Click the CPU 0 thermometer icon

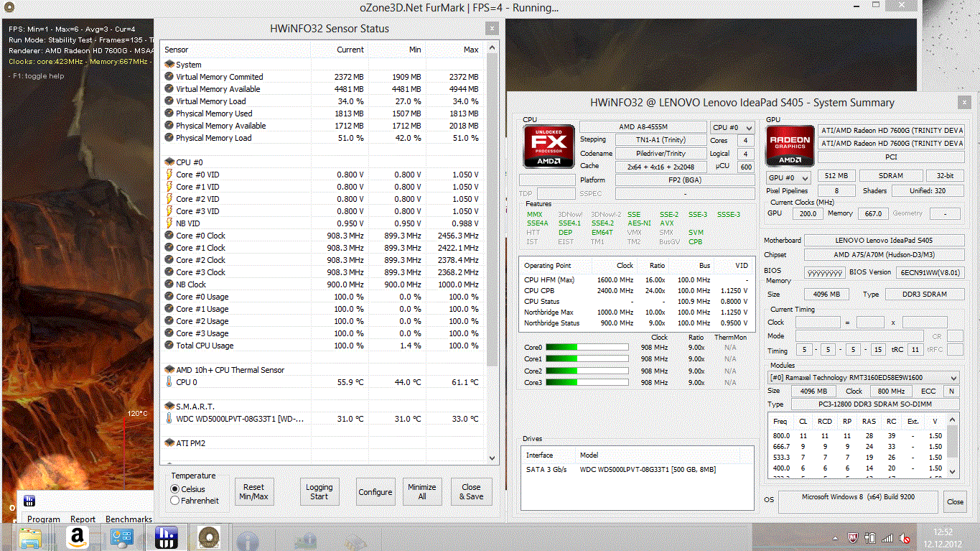tap(169, 382)
